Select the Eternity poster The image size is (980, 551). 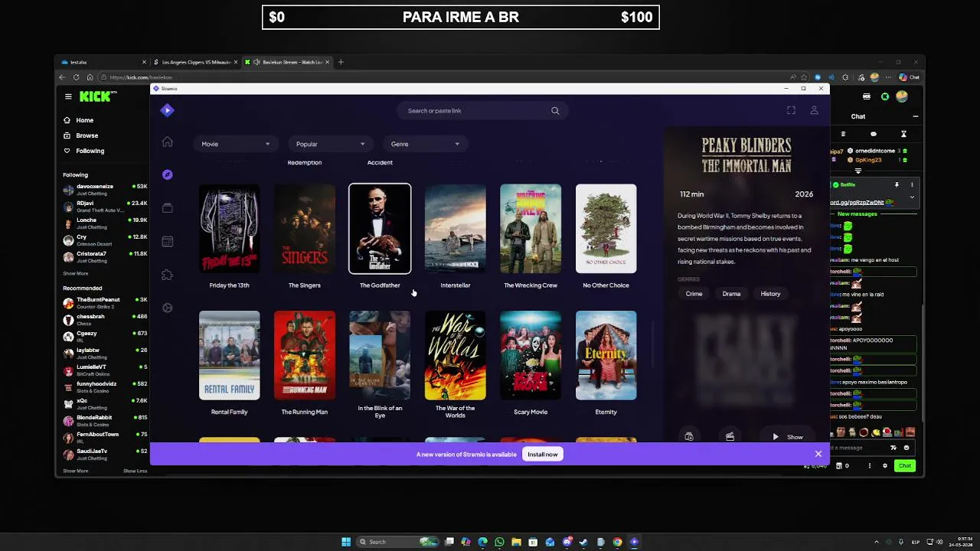click(x=606, y=355)
